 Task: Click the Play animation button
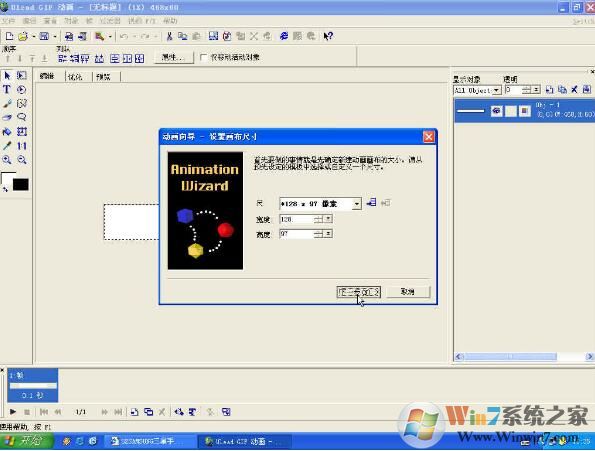[x=13, y=412]
